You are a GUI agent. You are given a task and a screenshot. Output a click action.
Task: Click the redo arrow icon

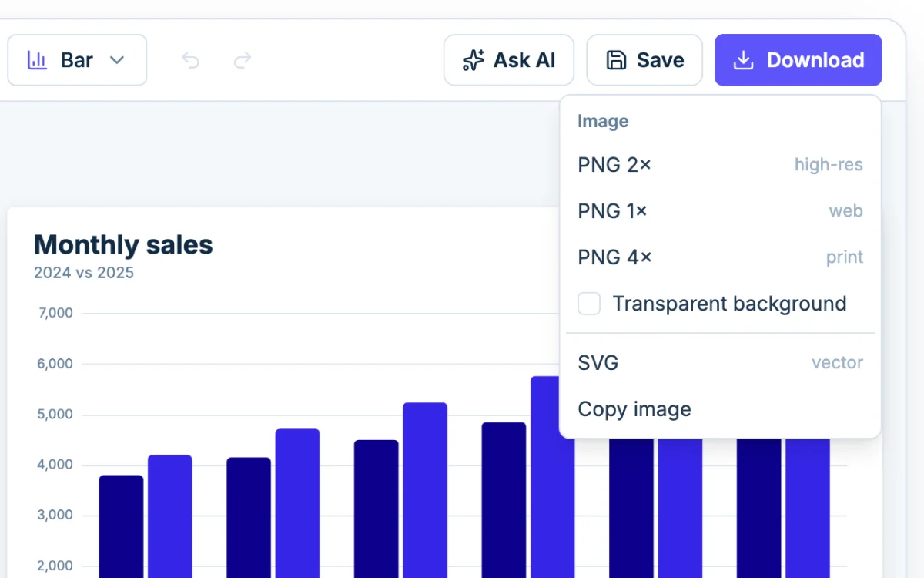tap(243, 60)
